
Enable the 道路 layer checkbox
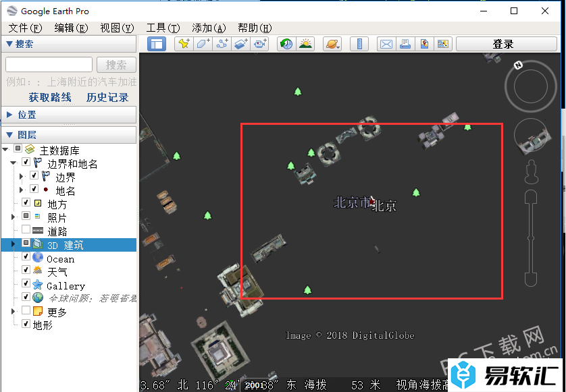(26, 229)
